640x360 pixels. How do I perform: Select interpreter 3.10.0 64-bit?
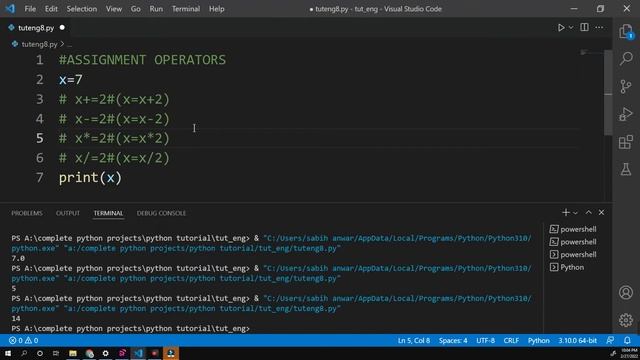pyautogui.click(x=577, y=340)
